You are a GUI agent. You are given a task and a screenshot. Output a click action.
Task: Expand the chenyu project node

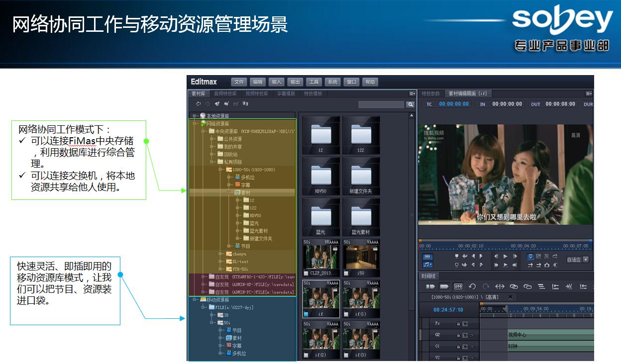tap(220, 254)
